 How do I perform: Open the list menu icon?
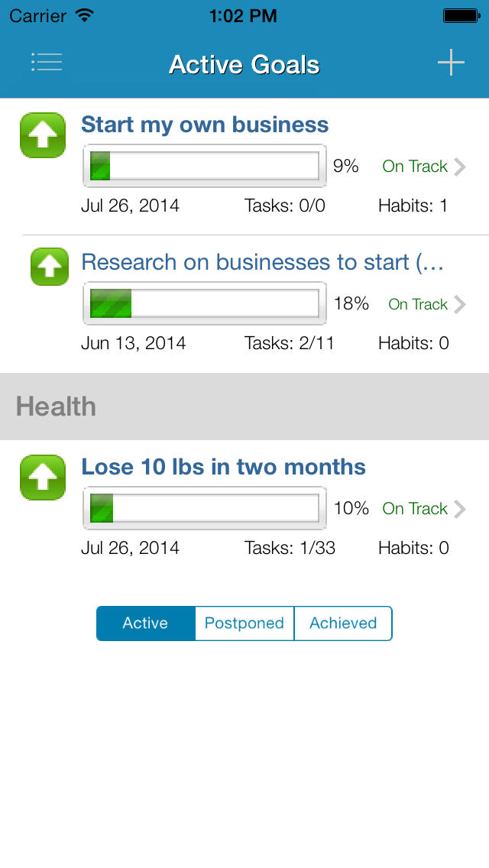(47, 63)
